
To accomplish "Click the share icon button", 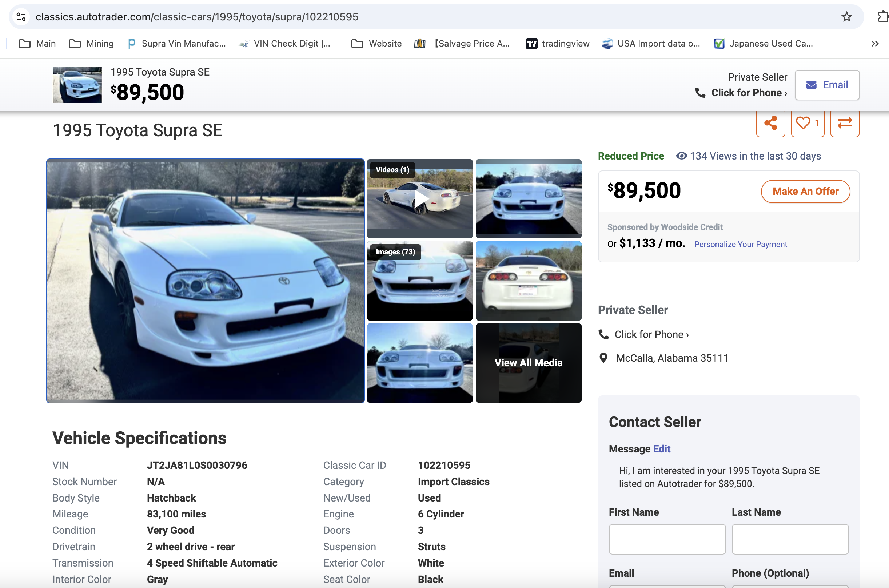I will point(770,123).
